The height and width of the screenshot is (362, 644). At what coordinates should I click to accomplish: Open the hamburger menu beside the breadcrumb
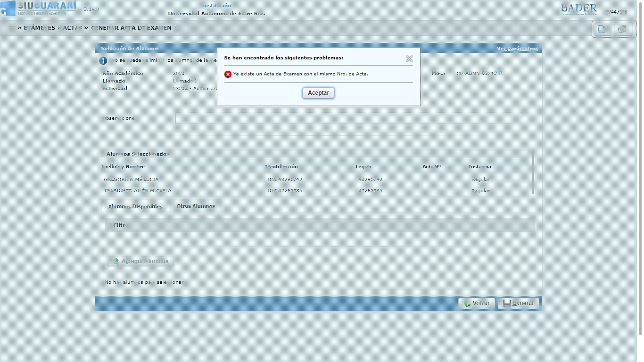click(x=10, y=28)
